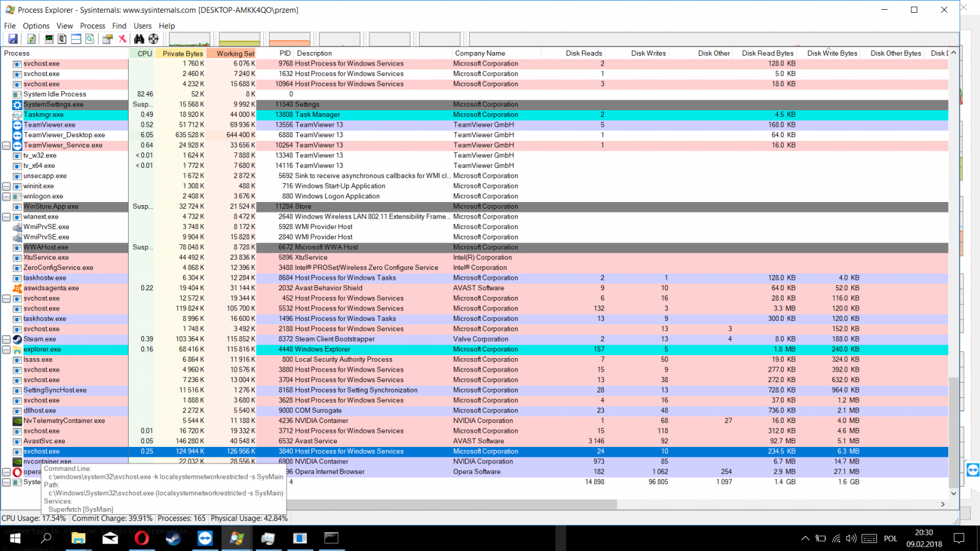Click the orange Physical Memory mini graph

(x=290, y=39)
